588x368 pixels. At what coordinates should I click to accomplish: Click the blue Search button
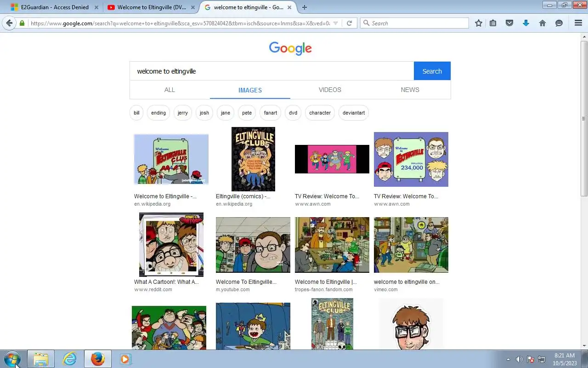pos(432,71)
